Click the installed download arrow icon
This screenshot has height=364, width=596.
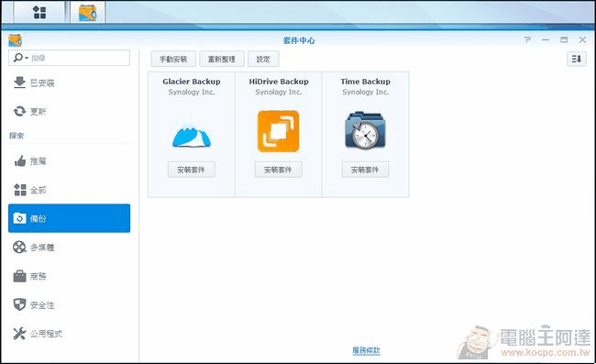click(20, 83)
